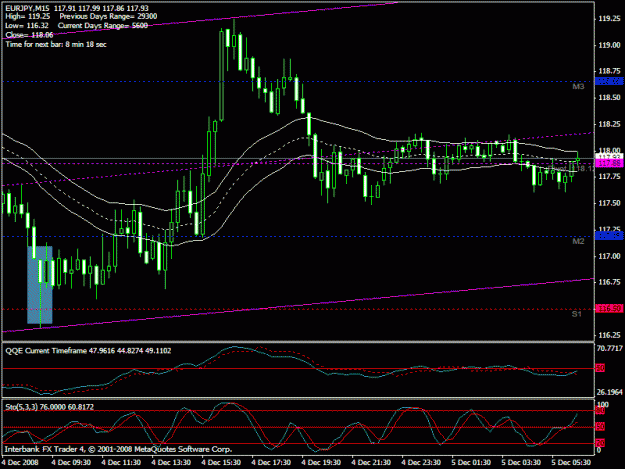
Task: Click the red 116.50 price tag
Action: click(x=609, y=308)
